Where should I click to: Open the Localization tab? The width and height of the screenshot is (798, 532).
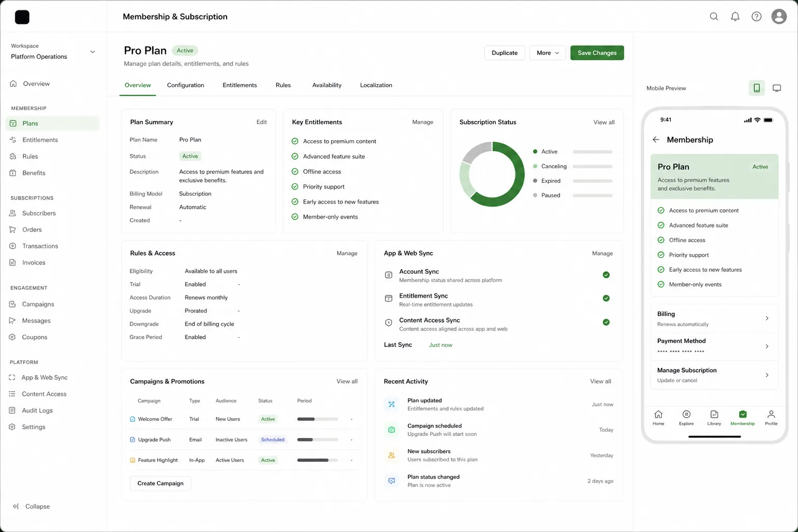tap(376, 85)
